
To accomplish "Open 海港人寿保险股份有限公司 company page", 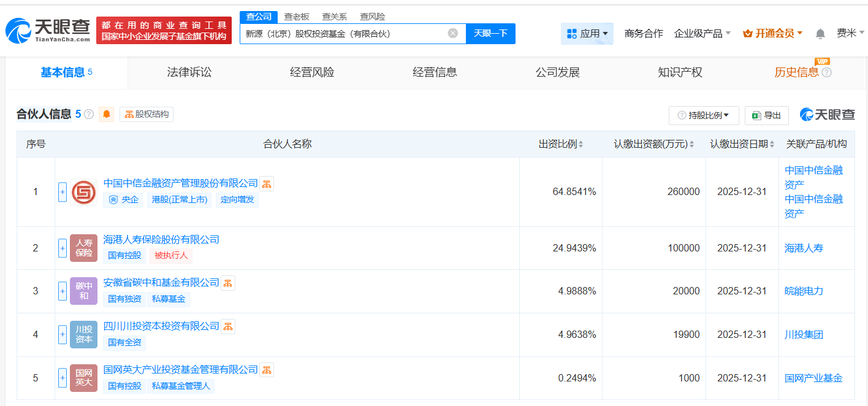I will [x=161, y=239].
